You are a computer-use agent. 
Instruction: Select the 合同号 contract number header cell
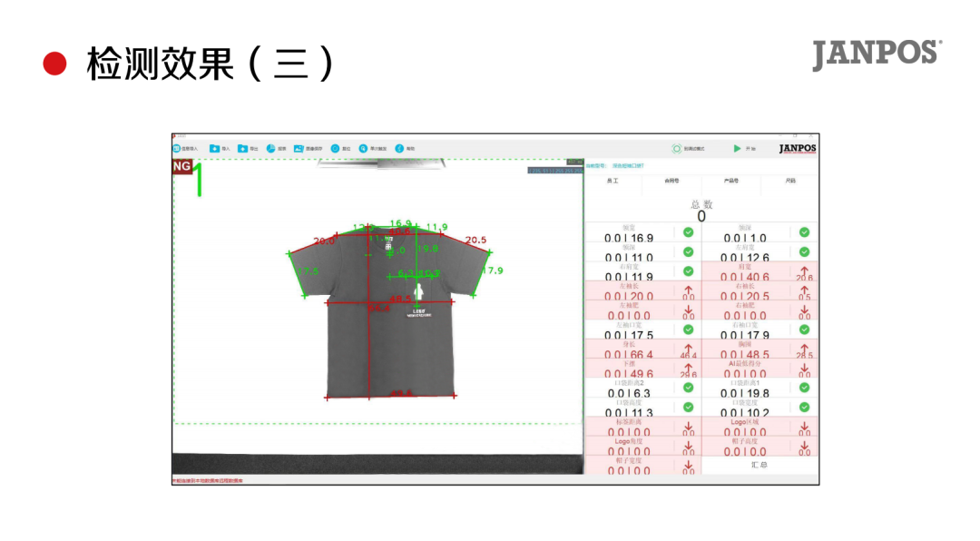click(671, 181)
